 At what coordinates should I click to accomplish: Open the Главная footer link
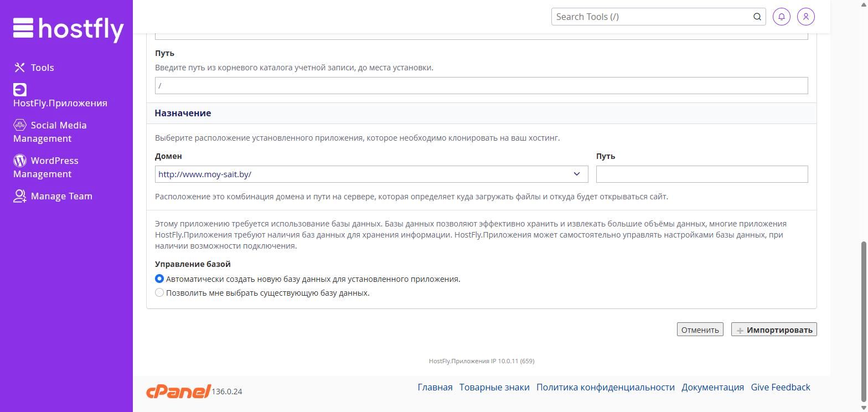pyautogui.click(x=435, y=387)
